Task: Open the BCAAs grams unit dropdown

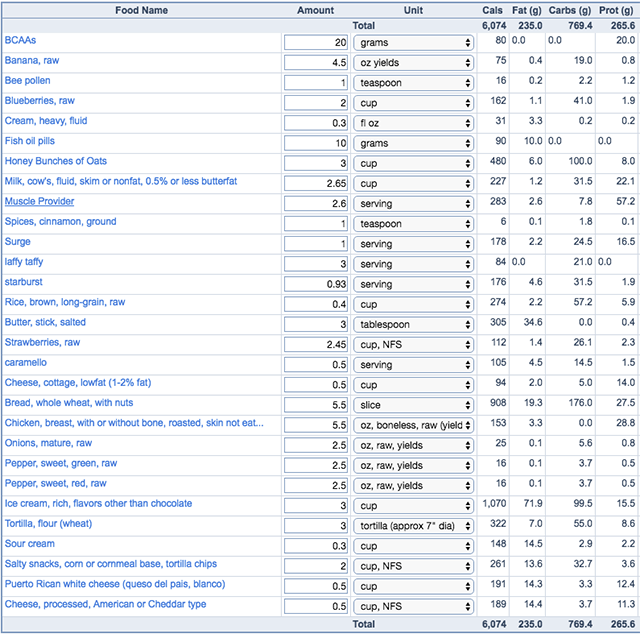Action: (413, 42)
